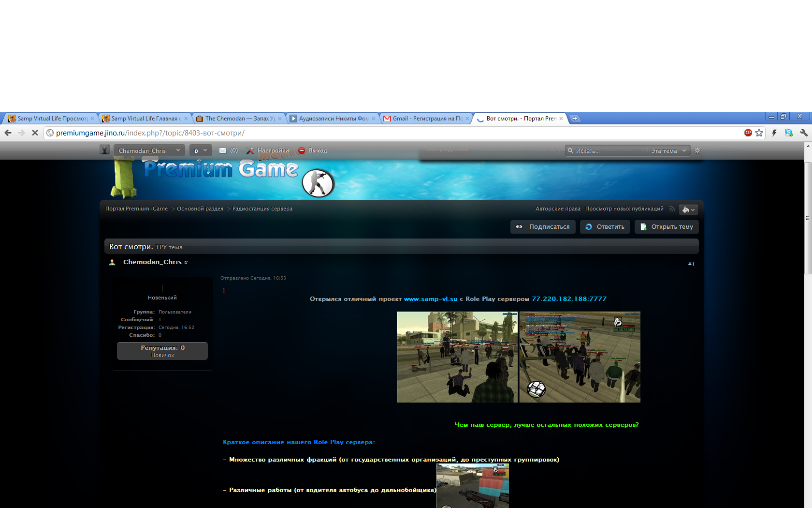Close the Samp Virtual Life Просмотр tab
The height and width of the screenshot is (508, 812).
pyautogui.click(x=92, y=119)
